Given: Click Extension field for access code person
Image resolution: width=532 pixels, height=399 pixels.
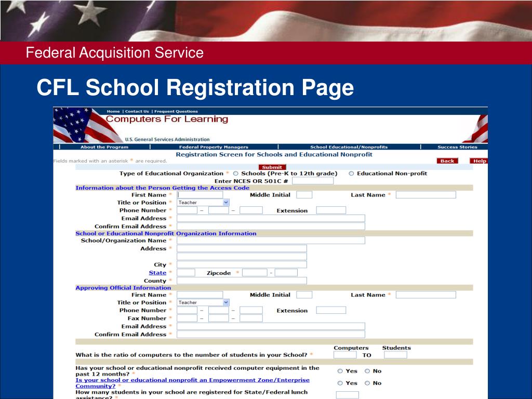Looking at the screenshot, I should 331,210.
